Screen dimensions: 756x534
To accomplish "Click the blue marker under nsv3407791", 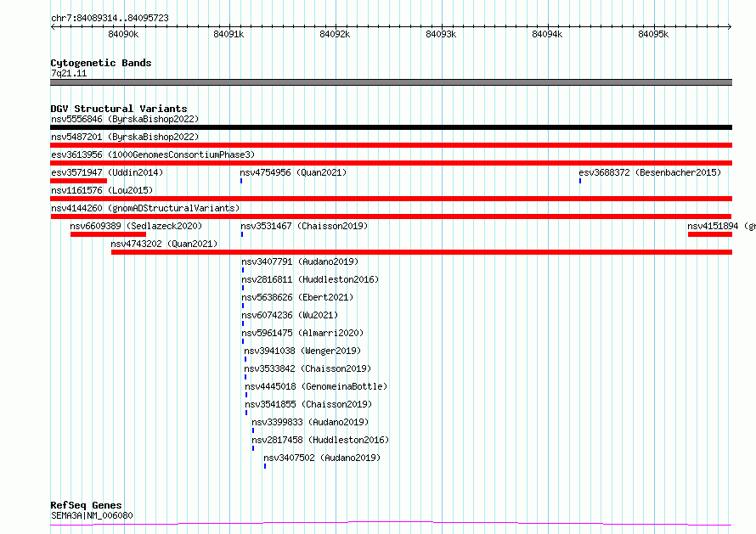I will tap(243, 270).
